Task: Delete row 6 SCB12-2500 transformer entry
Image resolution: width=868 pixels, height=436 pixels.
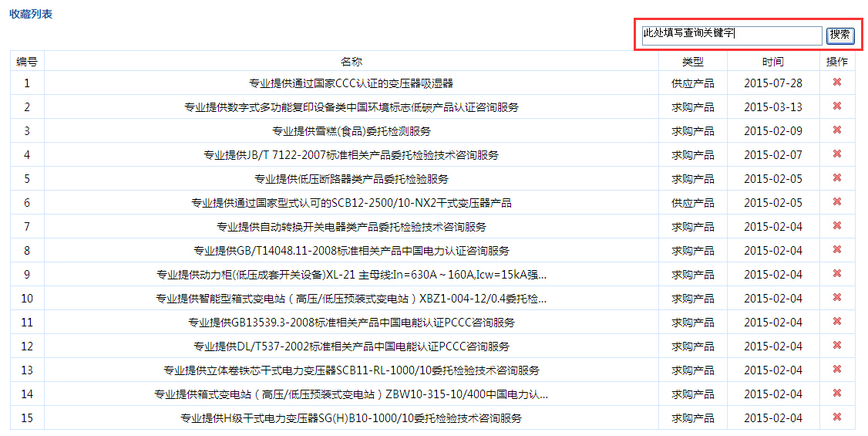Action: click(x=837, y=202)
